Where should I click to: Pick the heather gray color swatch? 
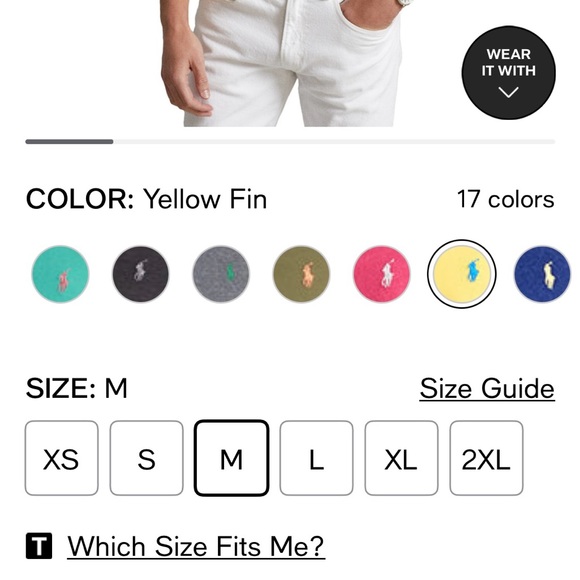(221, 274)
